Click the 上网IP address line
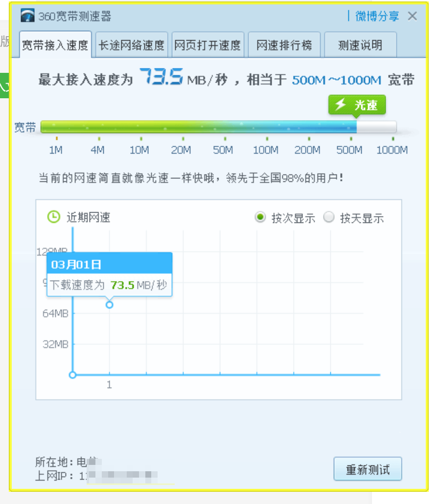The width and height of the screenshot is (438, 504). (x=96, y=475)
